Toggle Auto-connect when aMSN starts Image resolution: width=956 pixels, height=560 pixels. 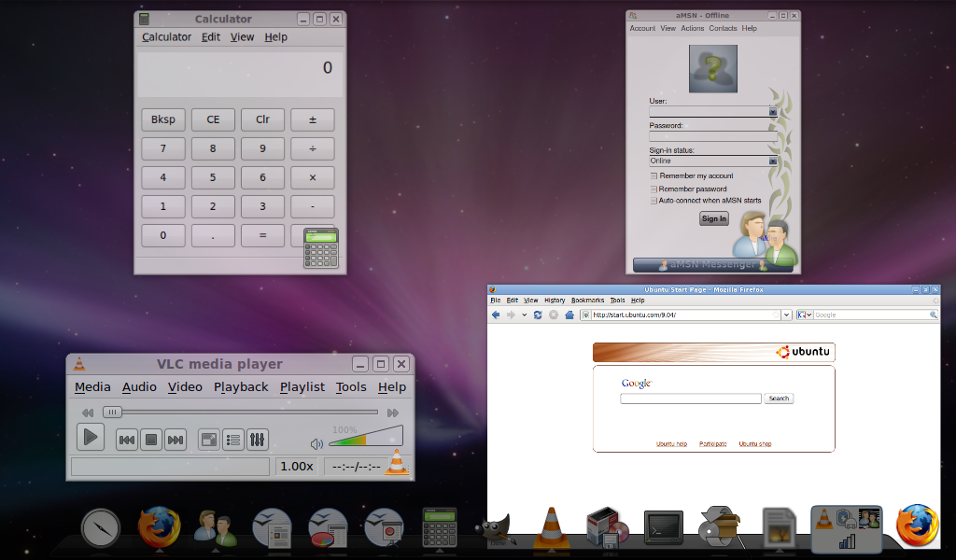[x=654, y=201]
